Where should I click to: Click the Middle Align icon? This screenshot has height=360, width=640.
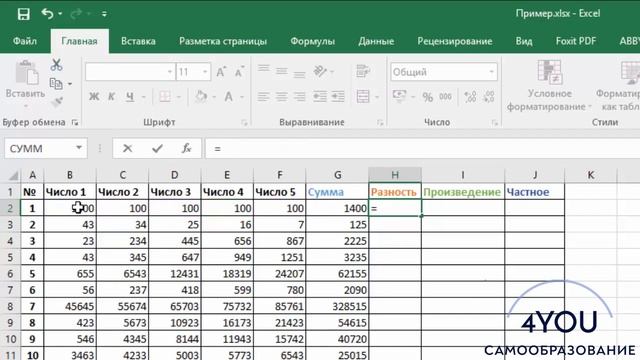(x=282, y=71)
